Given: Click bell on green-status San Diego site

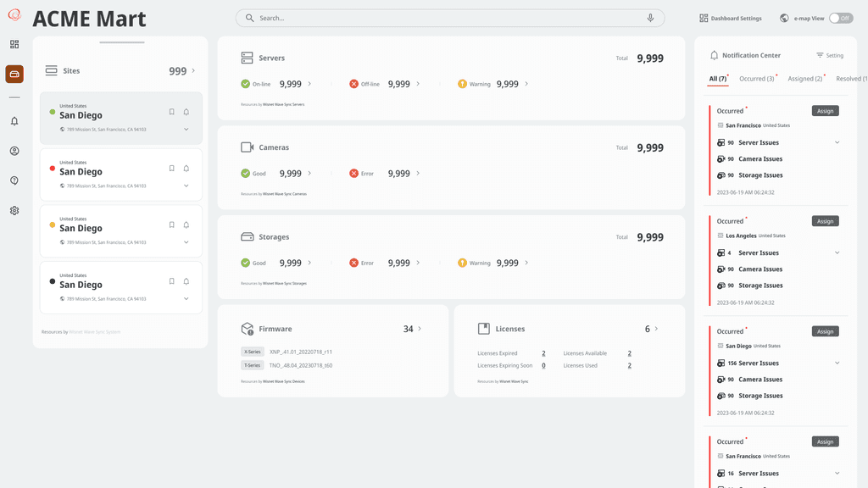Looking at the screenshot, I should click(x=186, y=112).
